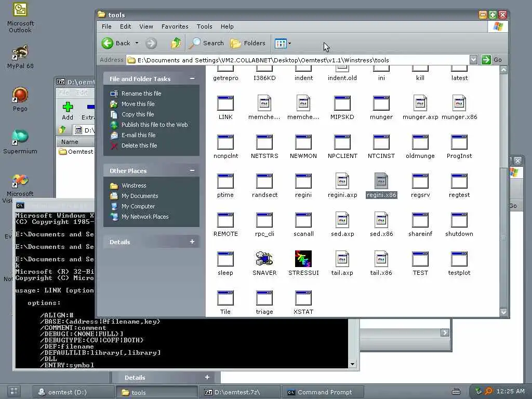532x399 pixels.
Task: Select the REMOTE file icon
Action: pyautogui.click(x=225, y=220)
